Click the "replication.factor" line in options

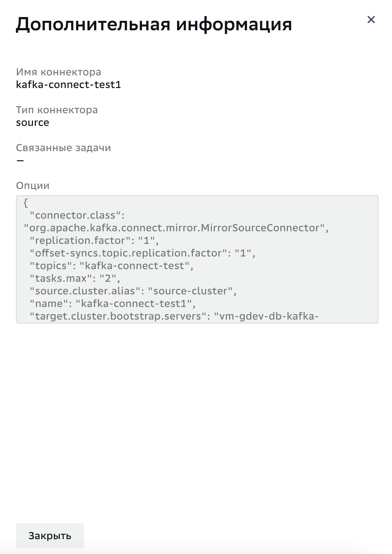coord(94,241)
